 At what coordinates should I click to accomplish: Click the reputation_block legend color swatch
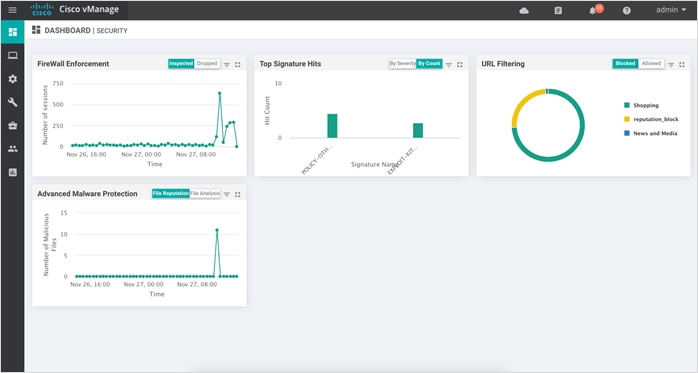627,119
